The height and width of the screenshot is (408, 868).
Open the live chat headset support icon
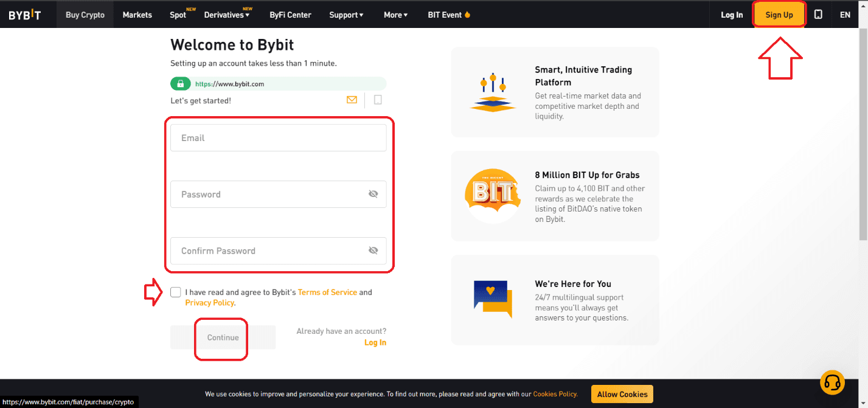[x=832, y=382]
